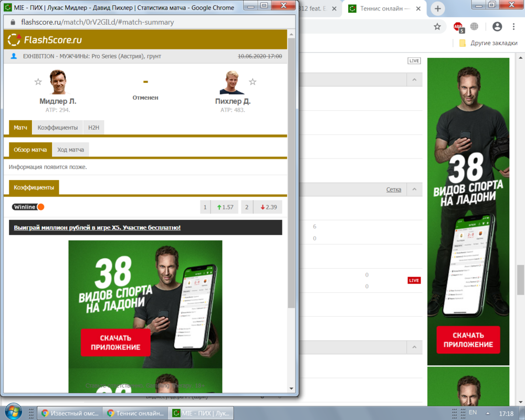Click the globe extension icon in the toolbar
Viewport: 525px width, 420px height.
474,26
